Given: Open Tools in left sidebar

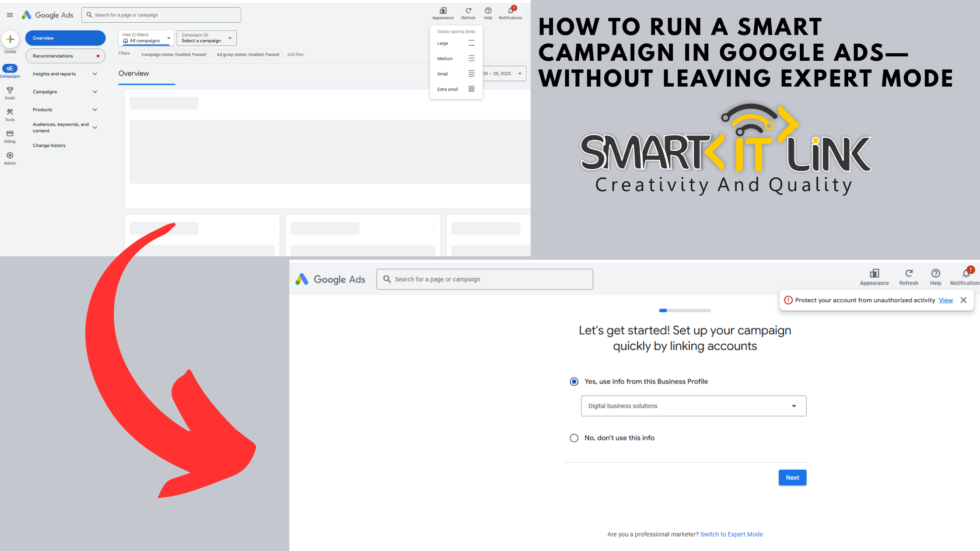Looking at the screenshot, I should tap(10, 112).
